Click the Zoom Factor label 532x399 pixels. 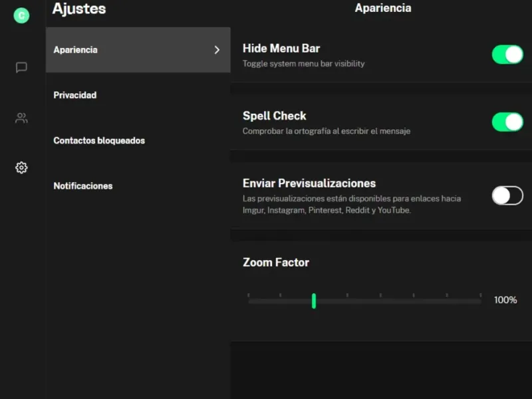coord(276,262)
